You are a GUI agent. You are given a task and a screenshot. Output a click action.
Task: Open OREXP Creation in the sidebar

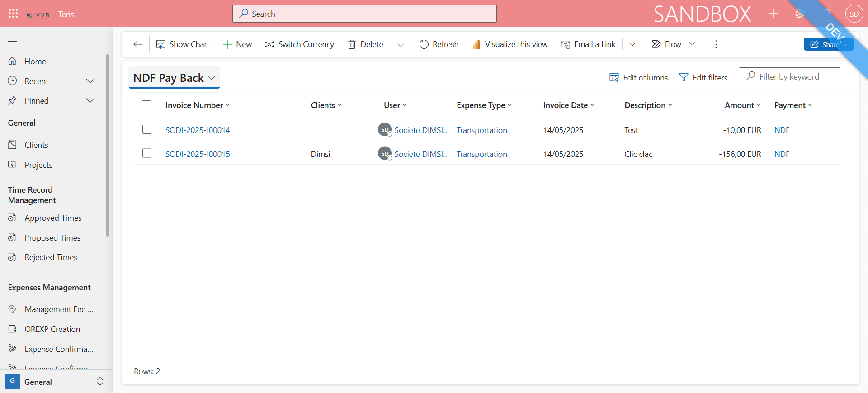(x=52, y=329)
